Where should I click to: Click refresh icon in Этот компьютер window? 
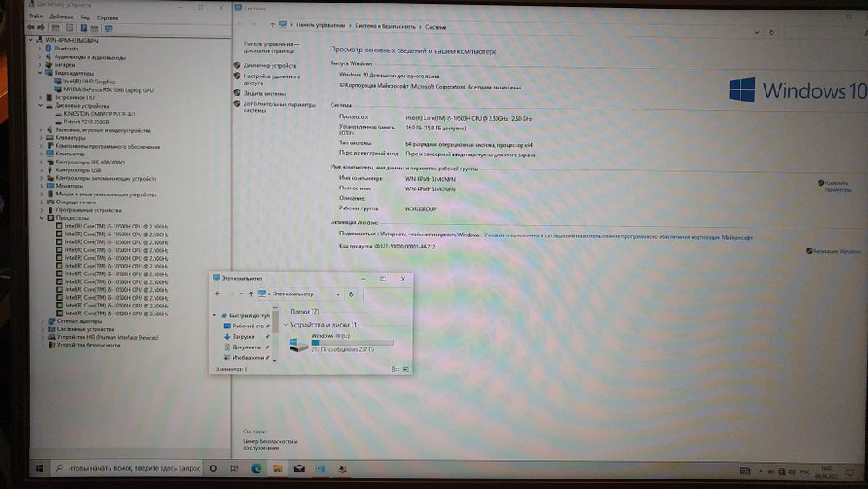(x=351, y=294)
